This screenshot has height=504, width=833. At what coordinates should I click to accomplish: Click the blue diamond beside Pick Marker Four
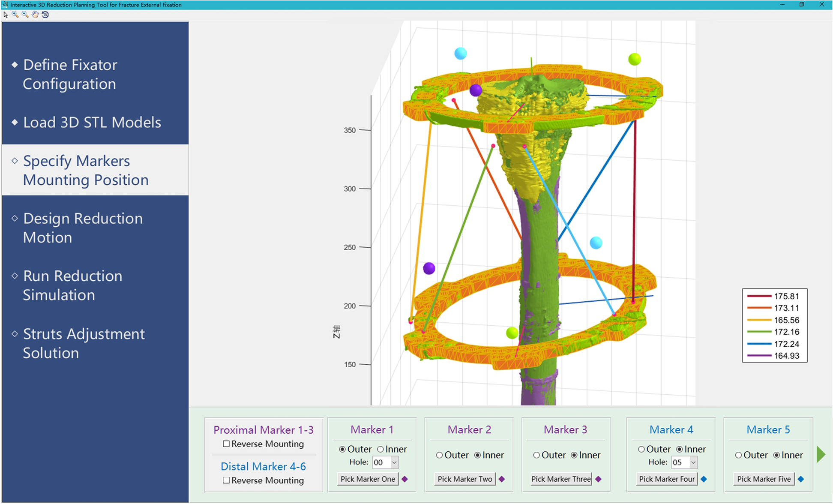(704, 479)
